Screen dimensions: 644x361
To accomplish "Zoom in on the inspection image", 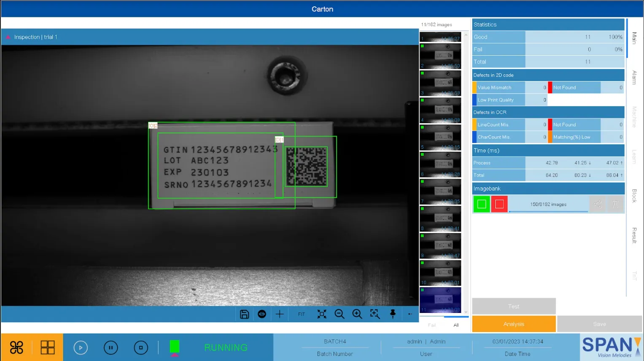I will (357, 314).
